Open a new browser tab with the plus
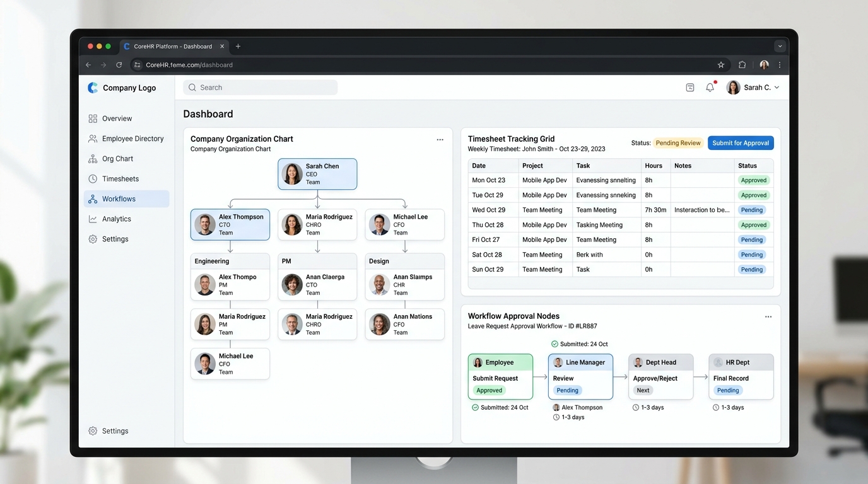 pyautogui.click(x=238, y=46)
